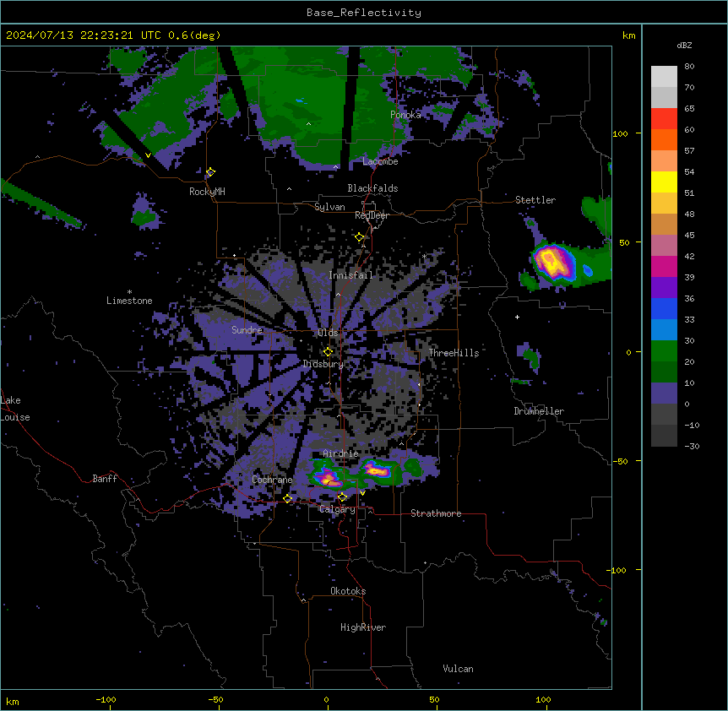Click the Ponoka town label
Viewport: 728px width, 711px height.
[405, 115]
